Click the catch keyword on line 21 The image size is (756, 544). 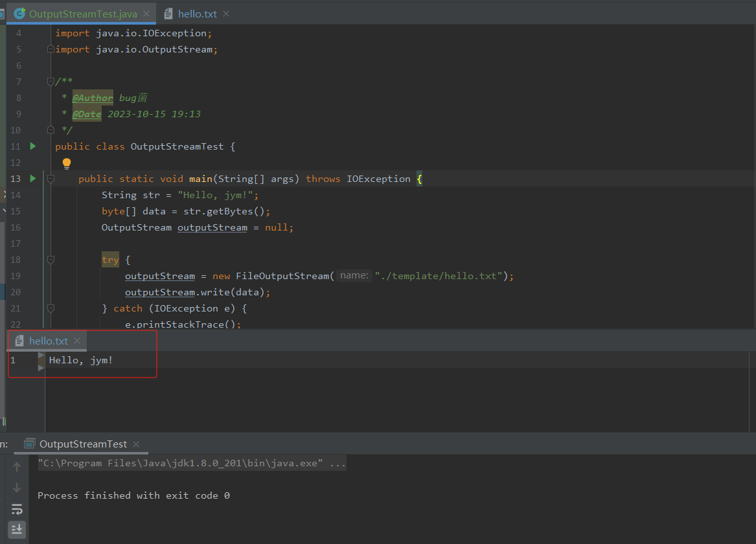128,308
